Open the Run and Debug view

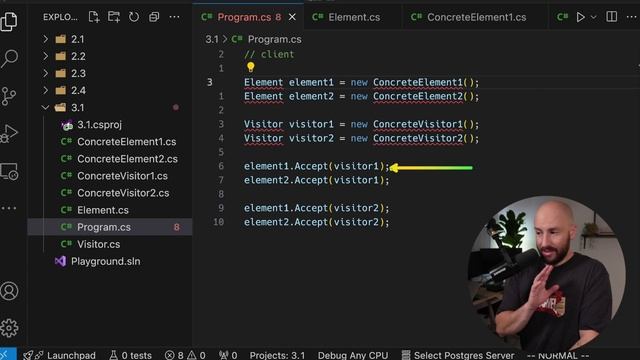point(9,134)
